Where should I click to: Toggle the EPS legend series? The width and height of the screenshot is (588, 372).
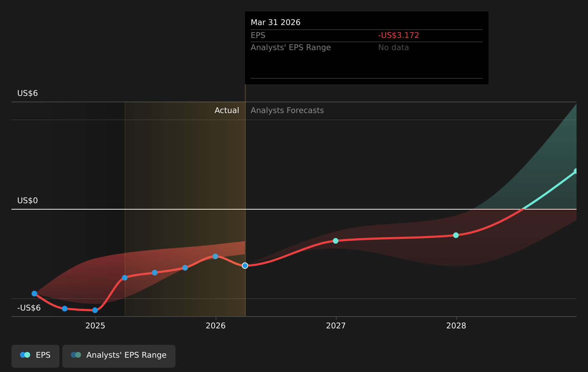click(35, 356)
